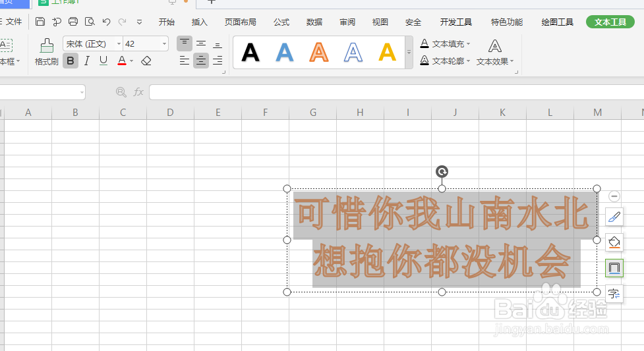This screenshot has width=644, height=351.
Task: Open the font size dropdown arrow
Action: [x=164, y=44]
